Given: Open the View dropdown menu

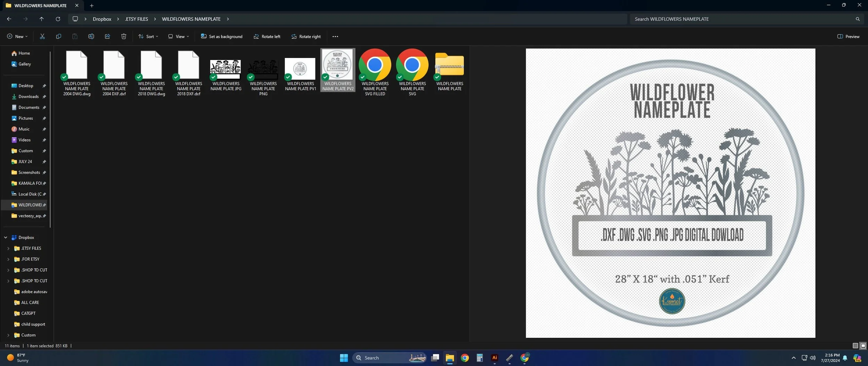Looking at the screenshot, I should pos(178,36).
